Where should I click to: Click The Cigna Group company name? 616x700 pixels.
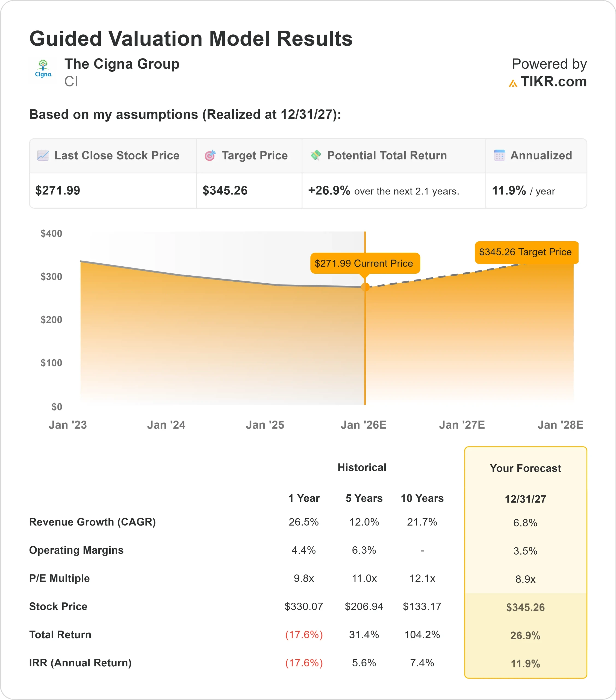(122, 64)
